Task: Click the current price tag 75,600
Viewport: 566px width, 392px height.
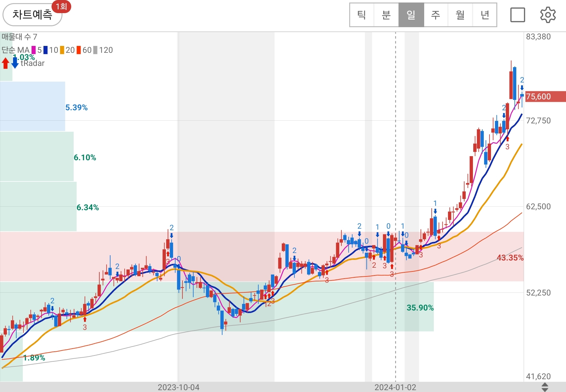Action: pos(545,97)
